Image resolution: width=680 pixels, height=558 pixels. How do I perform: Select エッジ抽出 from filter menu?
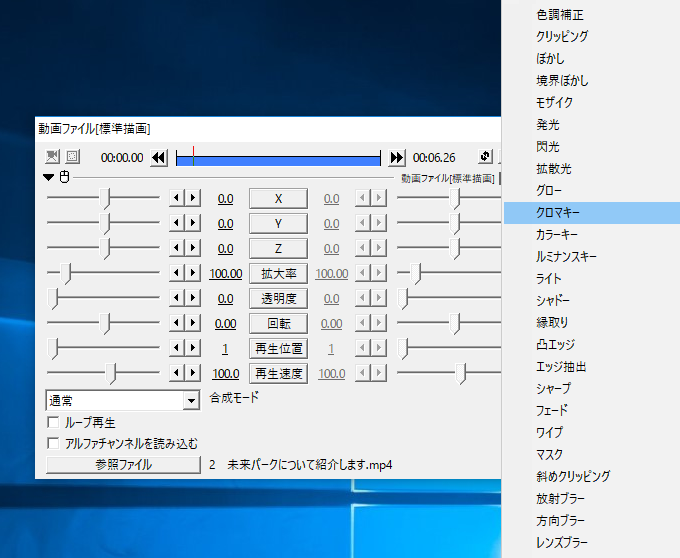[x=590, y=367]
